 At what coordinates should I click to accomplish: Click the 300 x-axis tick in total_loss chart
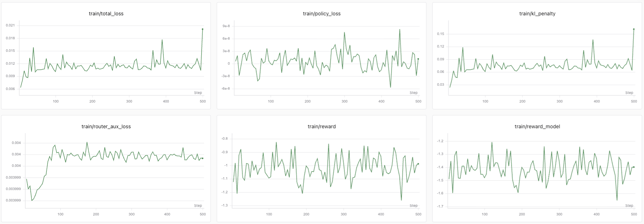pyautogui.click(x=129, y=101)
